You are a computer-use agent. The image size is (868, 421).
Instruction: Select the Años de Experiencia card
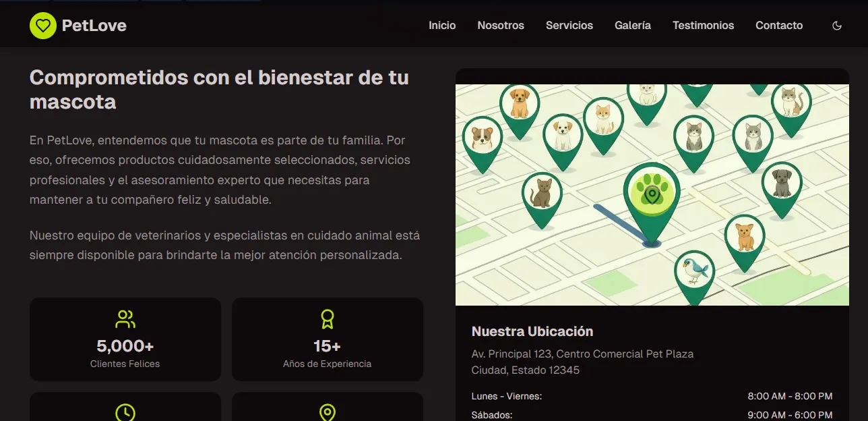(x=328, y=339)
